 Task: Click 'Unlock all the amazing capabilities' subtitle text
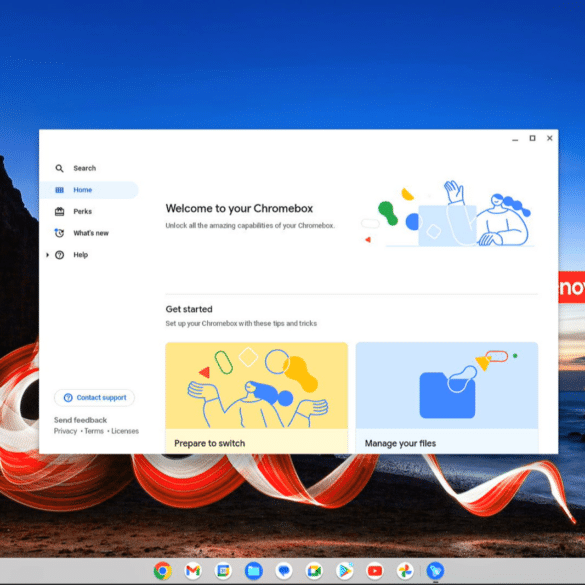coord(250,226)
